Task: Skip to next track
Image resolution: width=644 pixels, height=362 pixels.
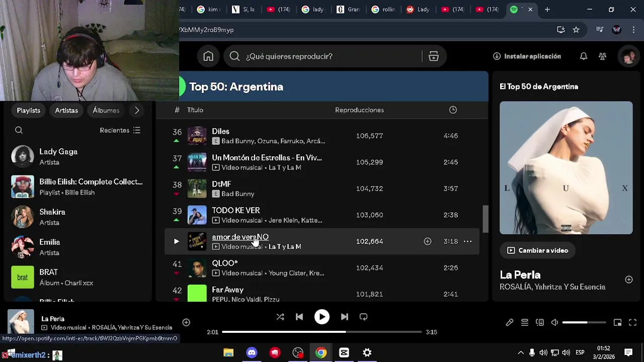Action: pos(344,317)
